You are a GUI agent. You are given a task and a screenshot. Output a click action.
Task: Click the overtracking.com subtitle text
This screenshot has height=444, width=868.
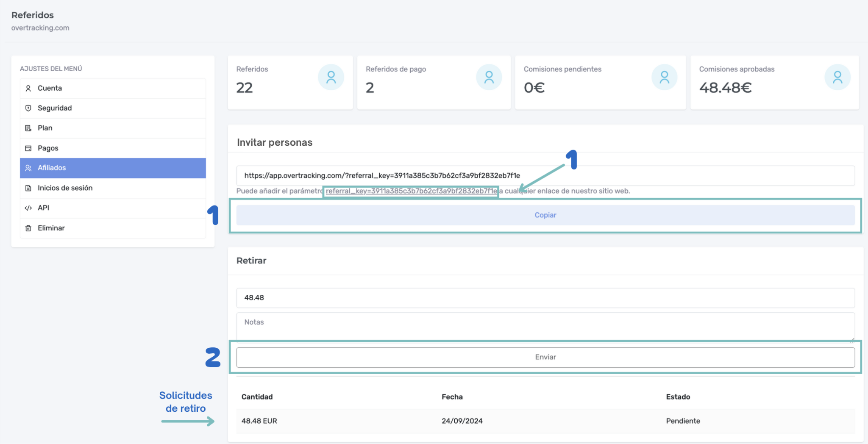pos(40,28)
